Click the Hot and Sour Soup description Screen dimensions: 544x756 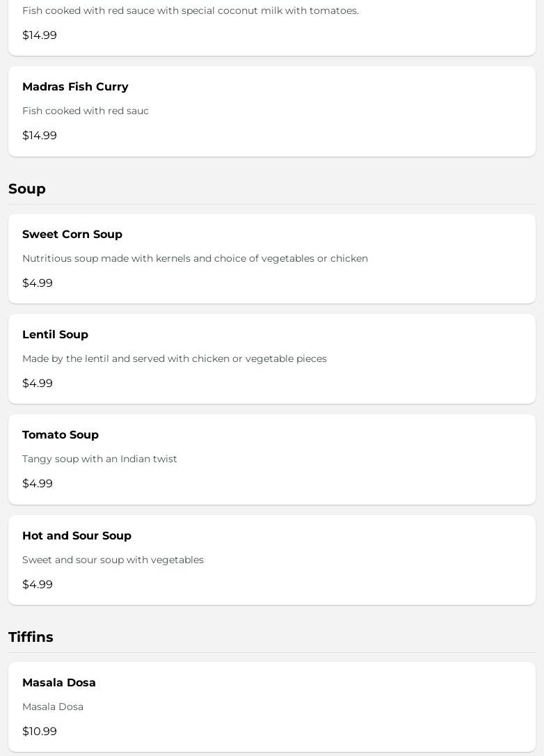point(113,560)
